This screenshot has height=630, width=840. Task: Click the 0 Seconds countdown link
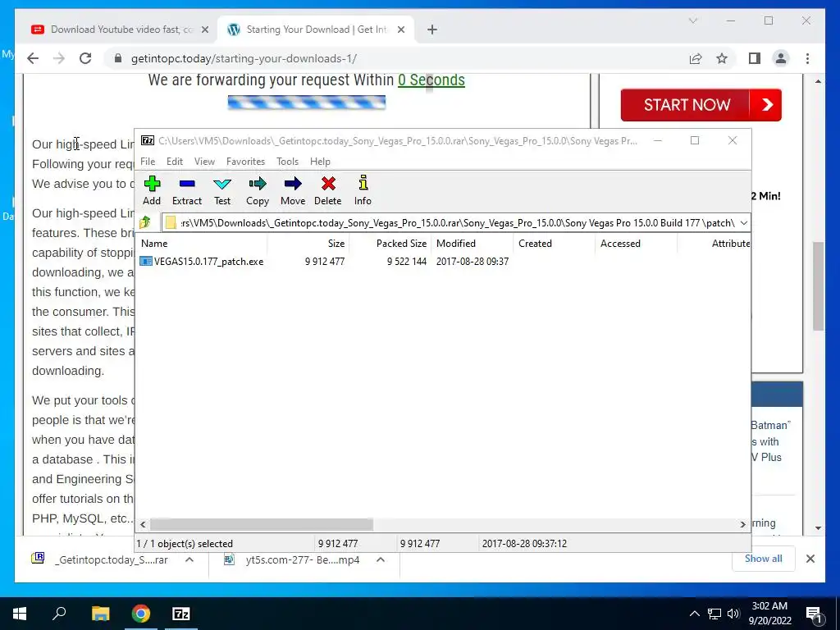431,80
